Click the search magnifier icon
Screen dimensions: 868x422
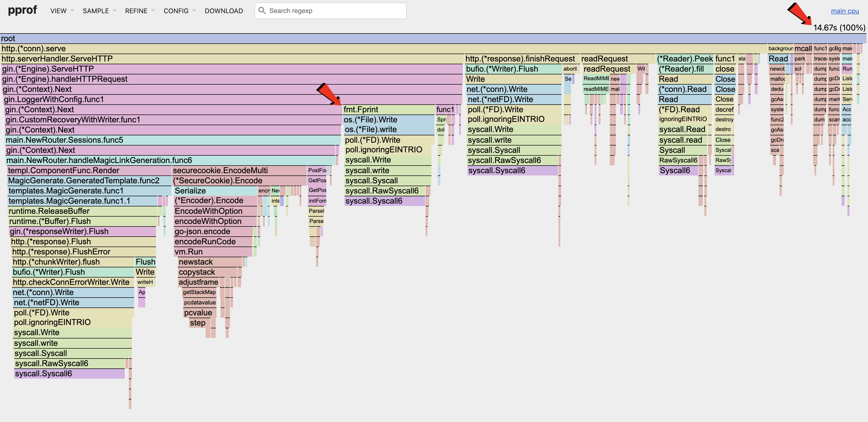click(262, 10)
